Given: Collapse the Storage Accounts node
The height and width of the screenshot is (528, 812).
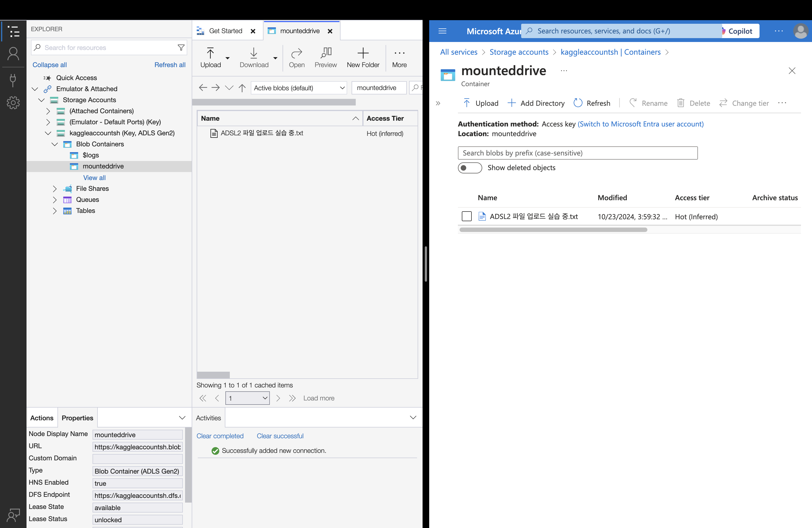Looking at the screenshot, I should (41, 100).
